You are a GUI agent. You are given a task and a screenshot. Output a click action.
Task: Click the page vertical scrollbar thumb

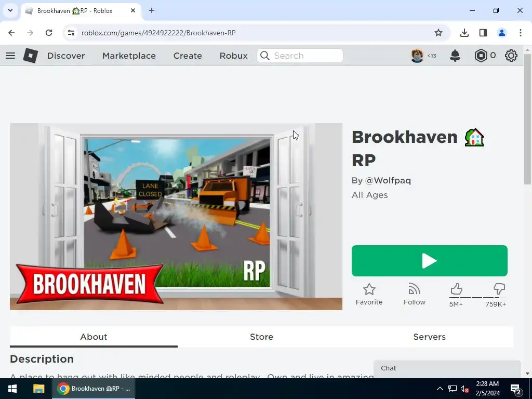click(x=527, y=119)
